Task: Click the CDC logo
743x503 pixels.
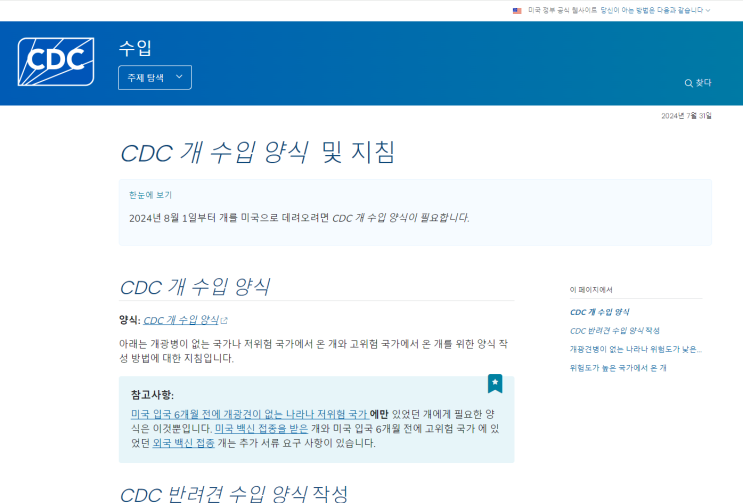Action: coord(56,62)
